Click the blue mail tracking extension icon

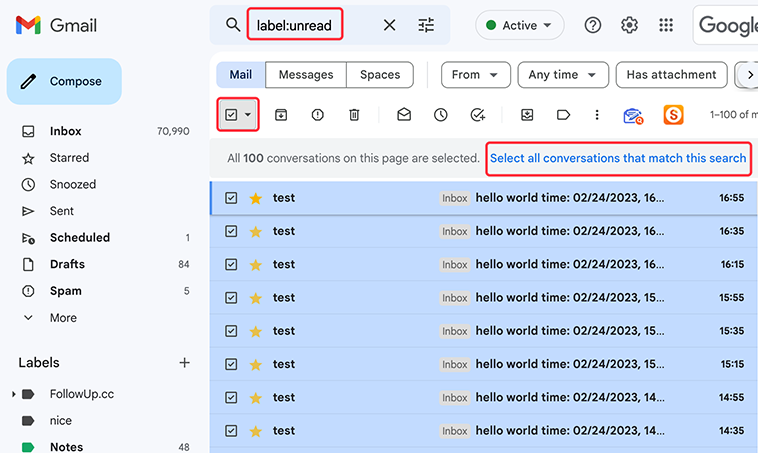point(633,116)
